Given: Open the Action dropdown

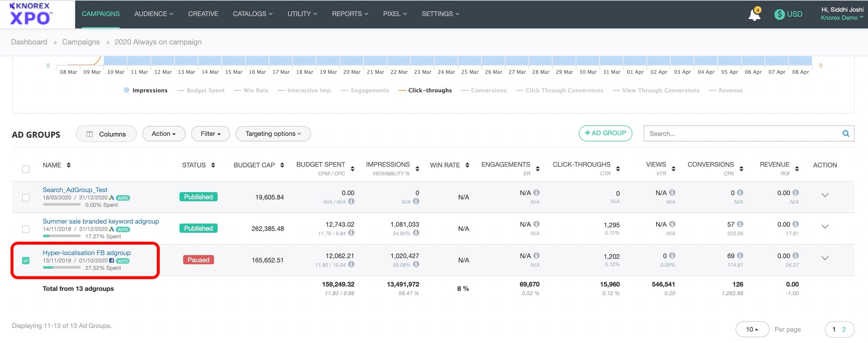Looking at the screenshot, I should 164,134.
